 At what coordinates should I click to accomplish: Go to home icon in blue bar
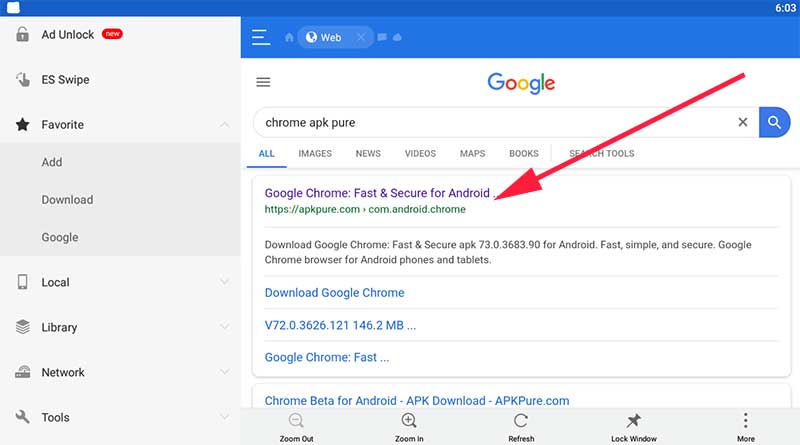289,37
